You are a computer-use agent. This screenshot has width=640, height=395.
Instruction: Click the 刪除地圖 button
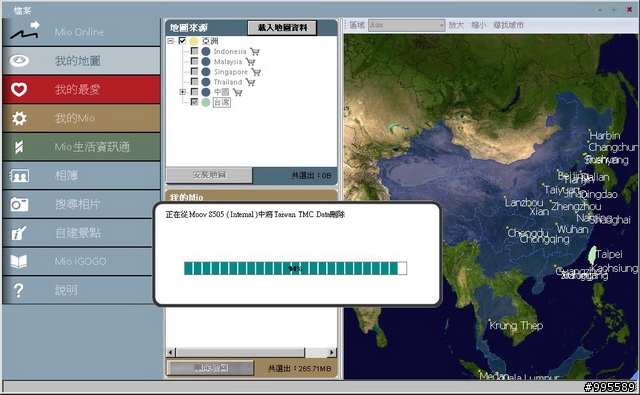click(x=210, y=368)
